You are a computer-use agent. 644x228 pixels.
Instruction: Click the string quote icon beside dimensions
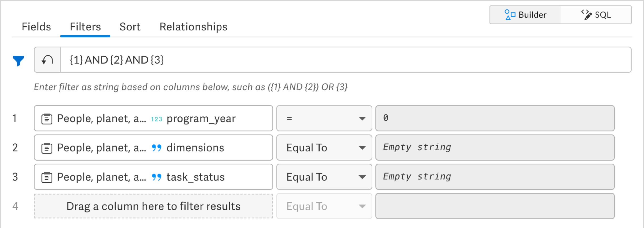coord(156,148)
